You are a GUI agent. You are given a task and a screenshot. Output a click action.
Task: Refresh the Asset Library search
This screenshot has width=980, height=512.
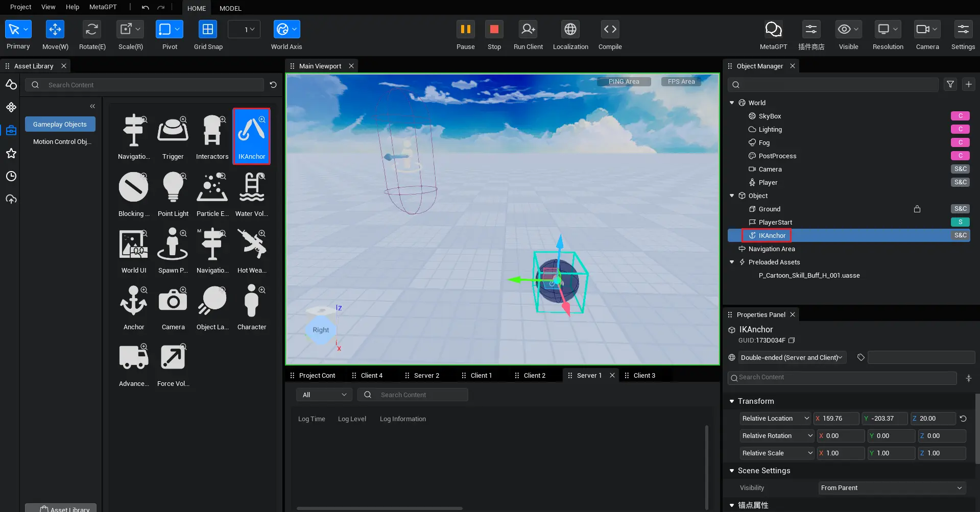click(273, 85)
